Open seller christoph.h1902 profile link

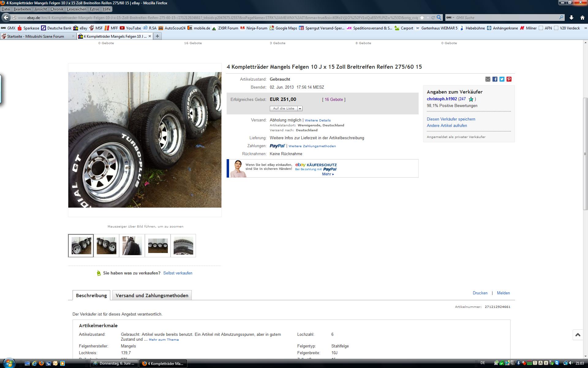coord(442,99)
